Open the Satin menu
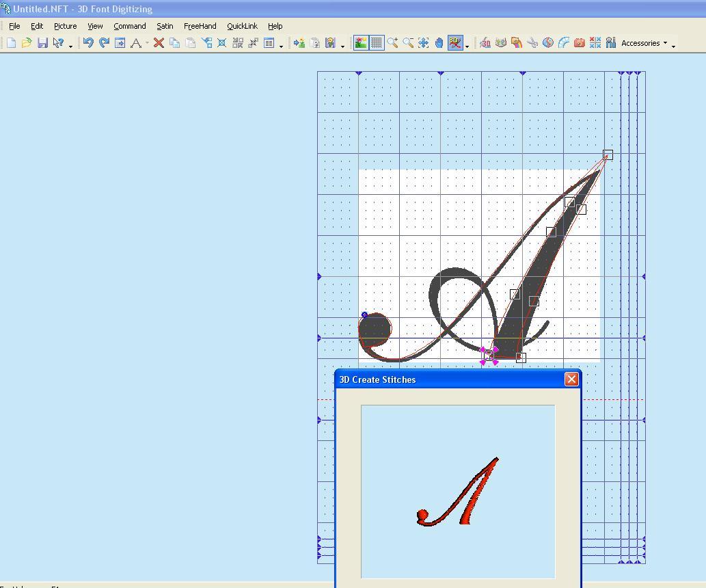The image size is (706, 588). pyautogui.click(x=165, y=26)
